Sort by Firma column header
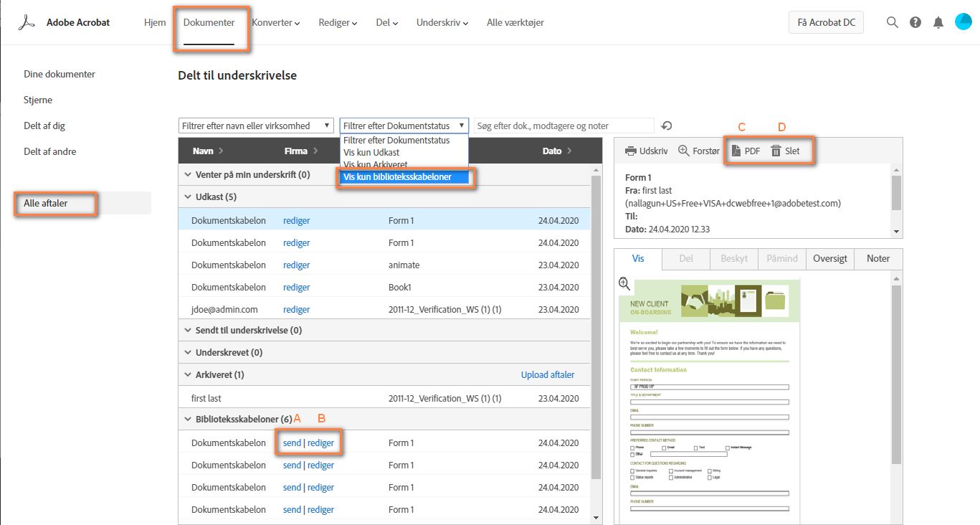This screenshot has height=525, width=980. [301, 151]
